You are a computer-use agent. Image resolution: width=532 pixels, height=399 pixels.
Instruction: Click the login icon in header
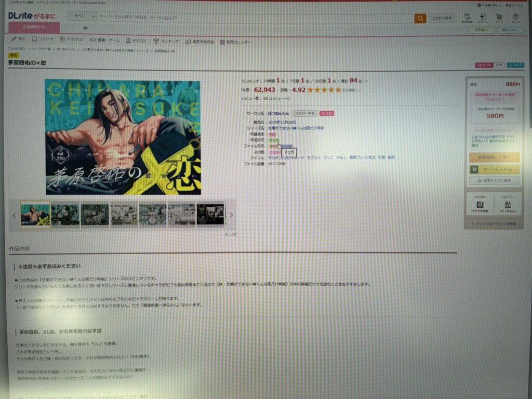point(483,18)
